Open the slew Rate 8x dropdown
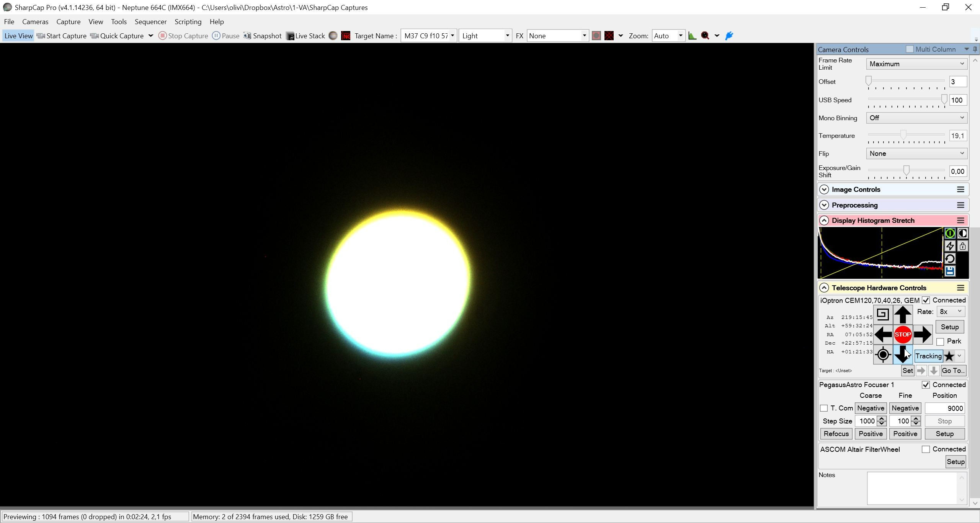The height and width of the screenshot is (523, 980). point(951,312)
